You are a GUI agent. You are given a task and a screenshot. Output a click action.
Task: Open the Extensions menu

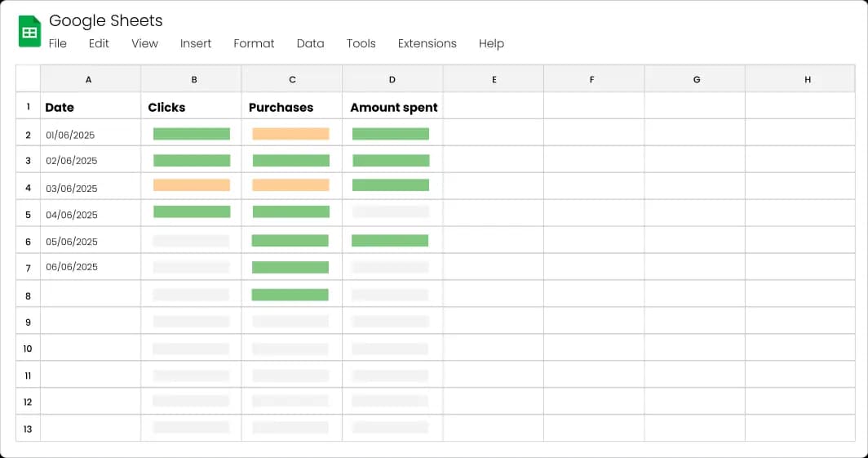click(427, 43)
